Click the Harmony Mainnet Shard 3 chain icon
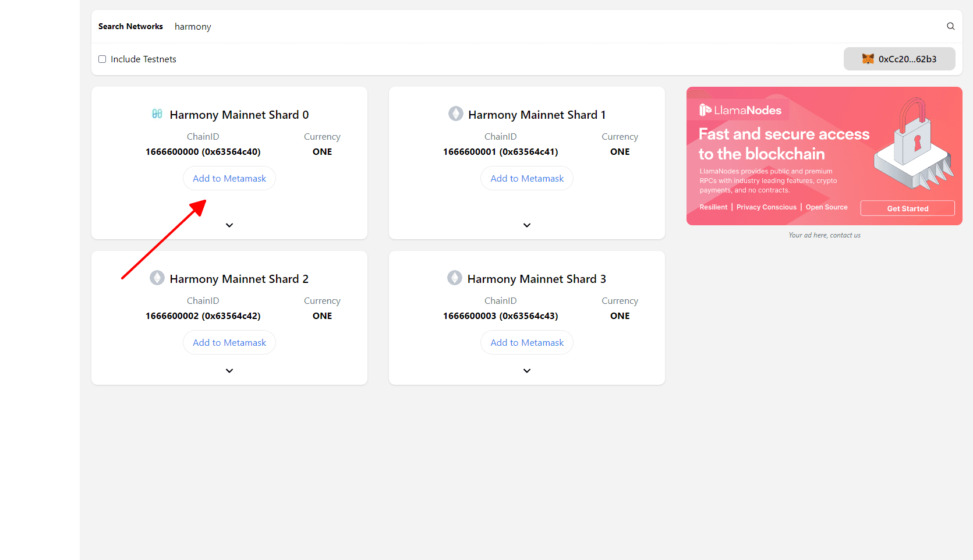973x560 pixels. tap(455, 278)
